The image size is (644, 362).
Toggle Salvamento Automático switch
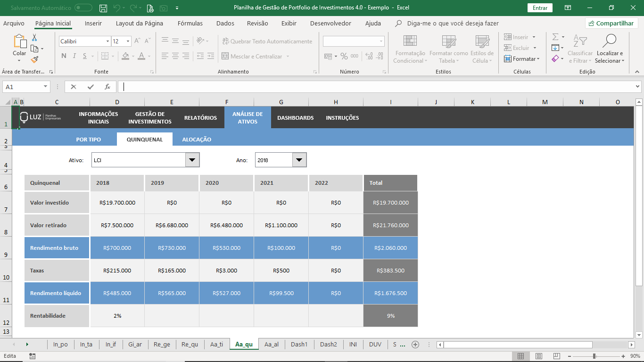tap(83, 8)
